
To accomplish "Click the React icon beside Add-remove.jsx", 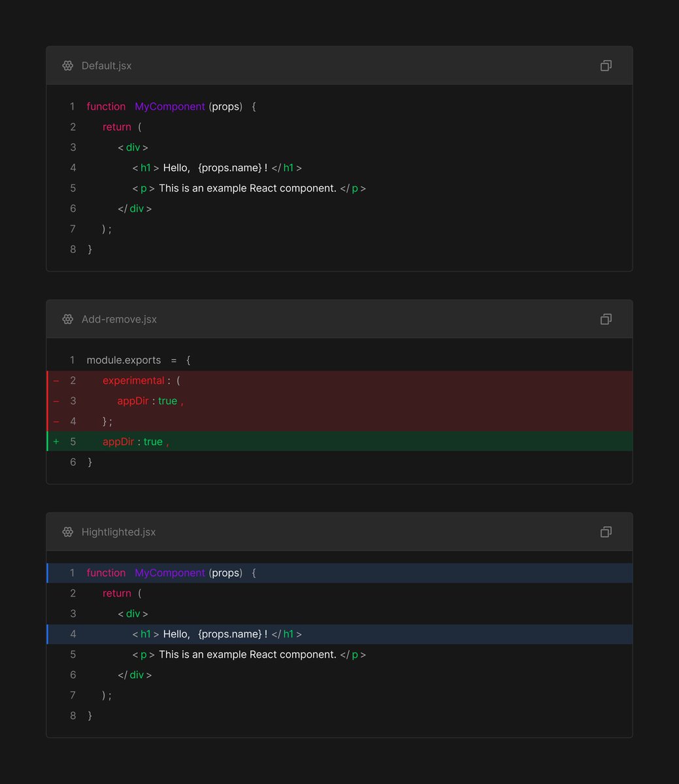I will point(67,319).
